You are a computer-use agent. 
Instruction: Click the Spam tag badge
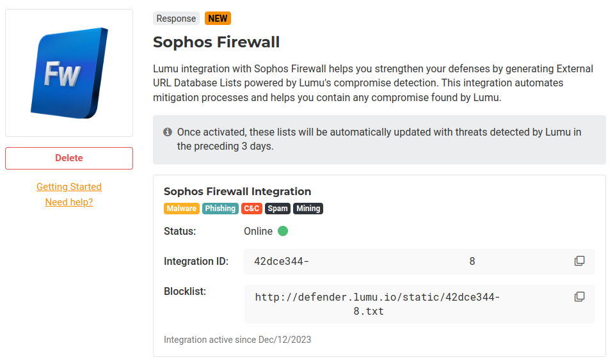[278, 209]
